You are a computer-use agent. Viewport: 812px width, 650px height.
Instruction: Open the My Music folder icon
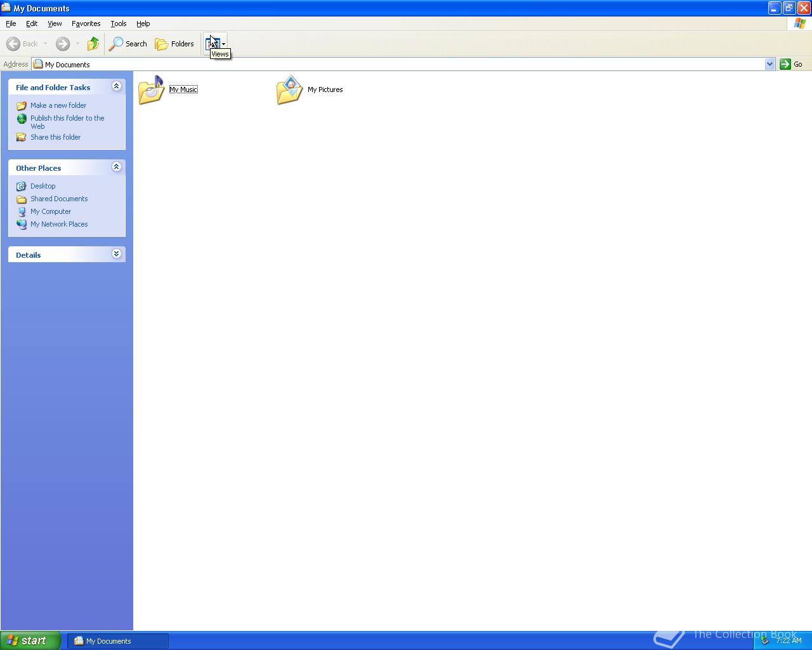(152, 90)
